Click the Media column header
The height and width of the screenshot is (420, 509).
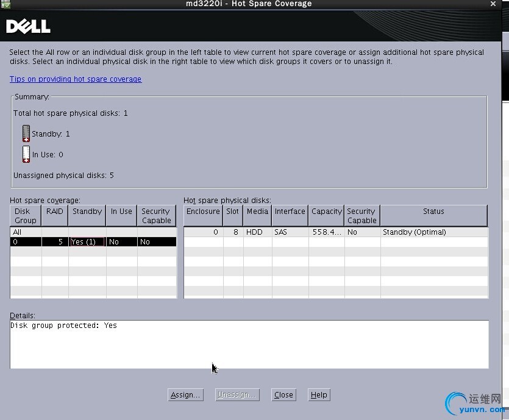coord(257,216)
